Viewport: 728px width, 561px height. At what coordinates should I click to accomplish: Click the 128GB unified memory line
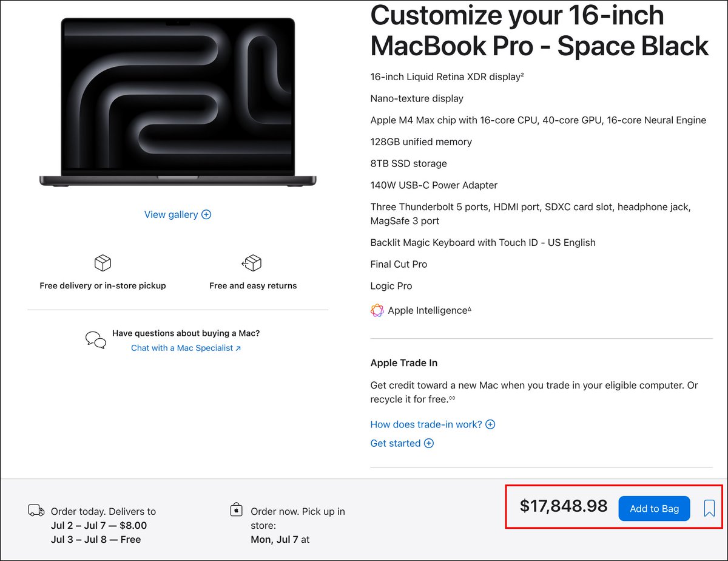point(421,142)
